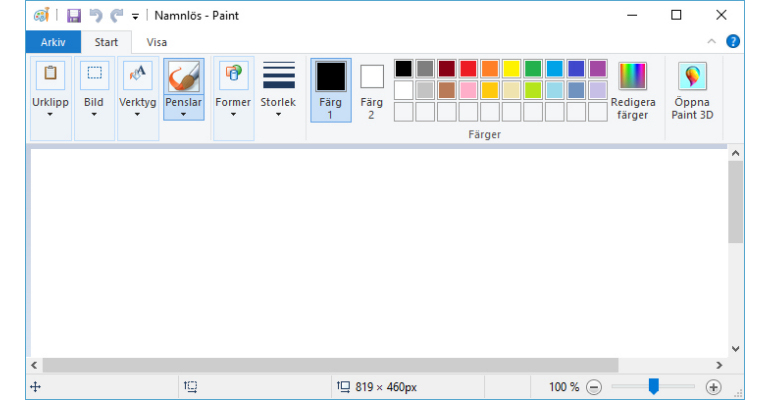
Task: Undo the last action with the arrow icon
Action: (96, 16)
